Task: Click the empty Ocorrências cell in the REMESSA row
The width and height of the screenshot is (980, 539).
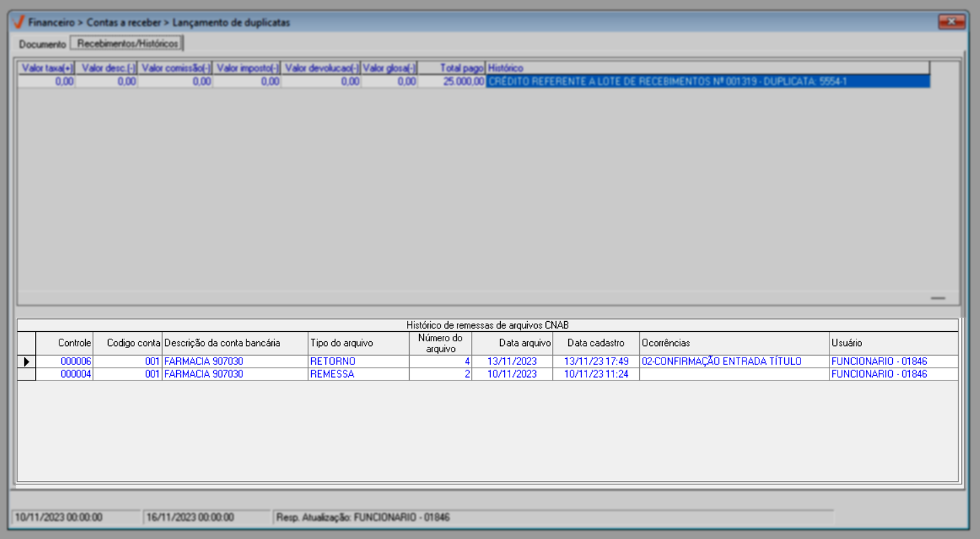Action: click(x=734, y=374)
